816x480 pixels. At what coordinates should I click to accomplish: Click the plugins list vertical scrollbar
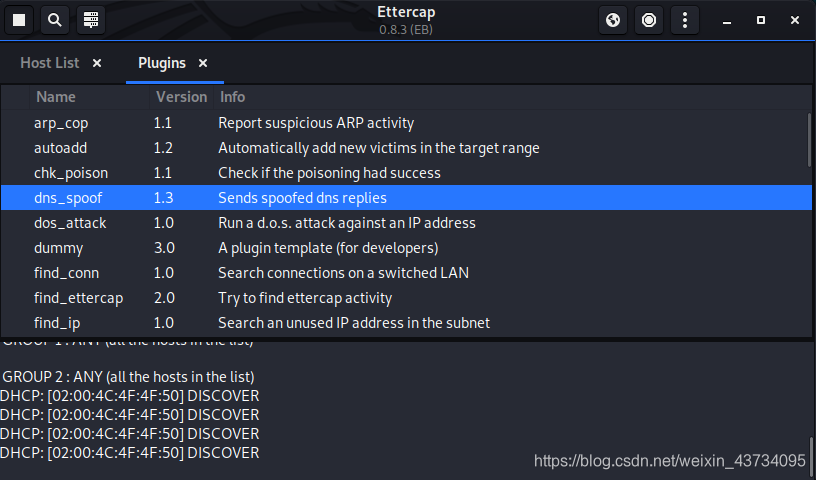pyautogui.click(x=808, y=140)
